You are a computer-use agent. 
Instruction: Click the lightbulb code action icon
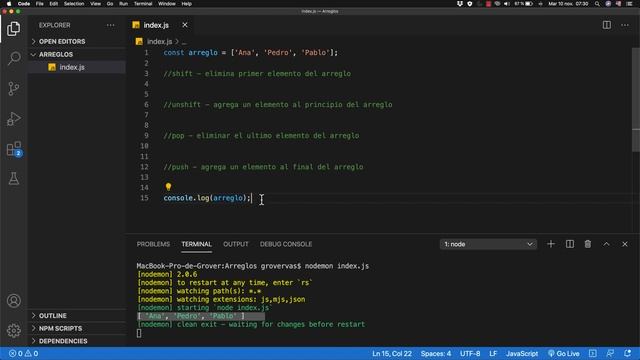[x=168, y=187]
